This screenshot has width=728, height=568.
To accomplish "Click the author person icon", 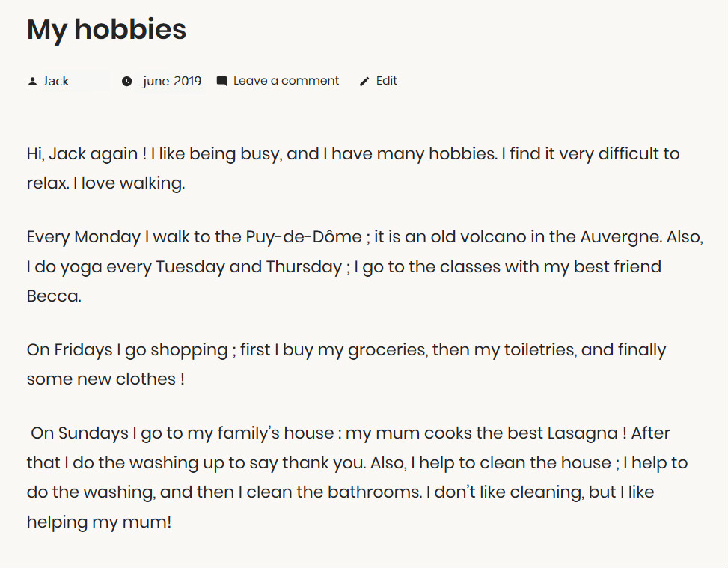I will click(x=32, y=82).
